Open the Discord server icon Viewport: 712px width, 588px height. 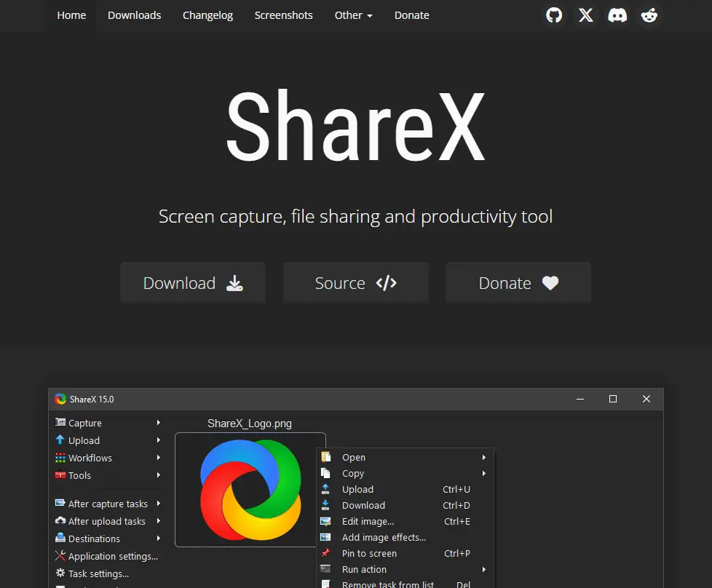[x=617, y=15]
